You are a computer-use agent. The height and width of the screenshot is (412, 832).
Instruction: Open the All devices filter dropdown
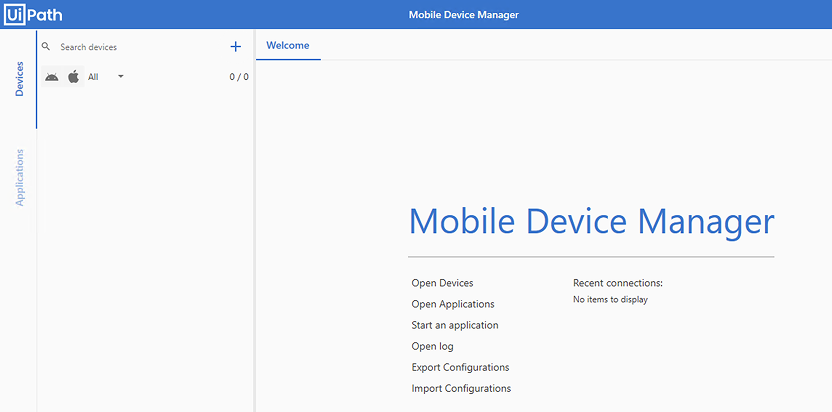coord(106,77)
